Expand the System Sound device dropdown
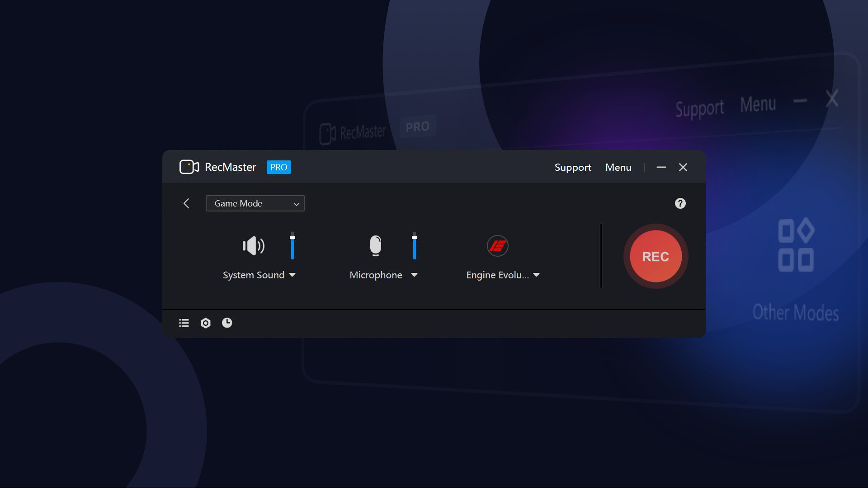 [292, 275]
